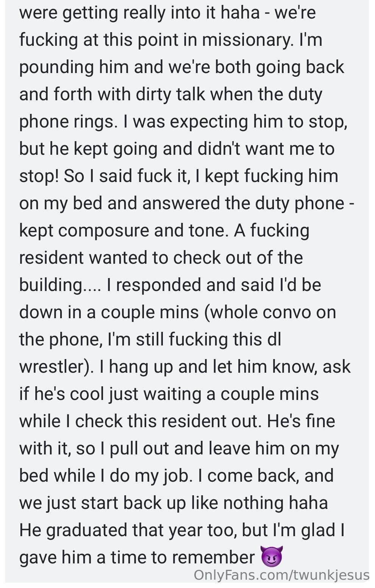Open the OnlyFans.com/twunkjesus watermark link
This screenshot has height=588, width=375.
pos(281,575)
